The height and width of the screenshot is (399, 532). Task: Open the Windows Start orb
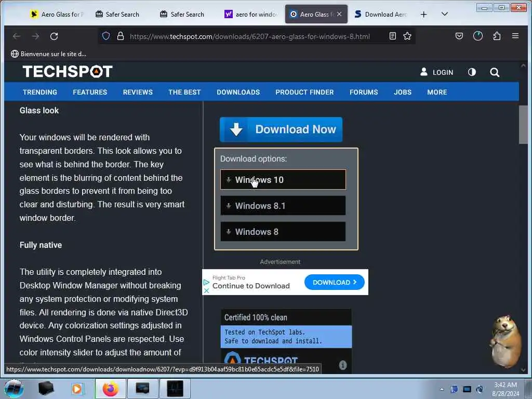[14, 389]
